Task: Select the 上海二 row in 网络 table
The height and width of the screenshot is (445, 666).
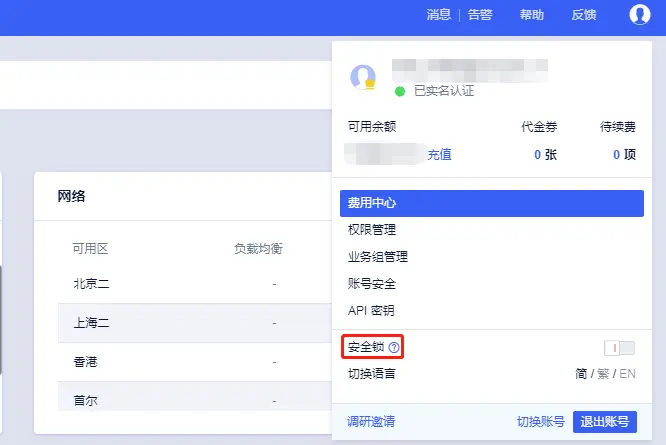Action: pyautogui.click(x=195, y=323)
